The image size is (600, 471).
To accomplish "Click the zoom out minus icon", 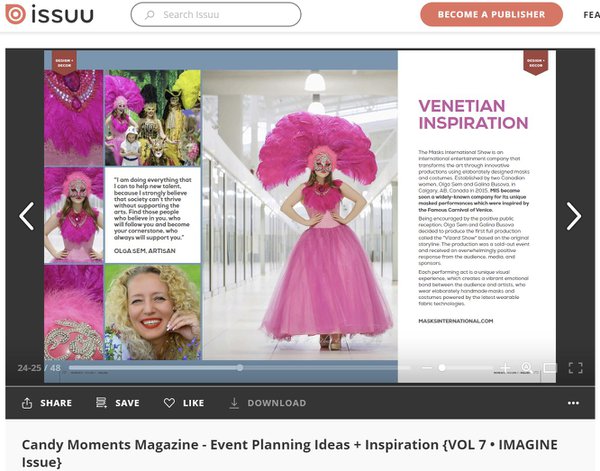I will [427, 368].
